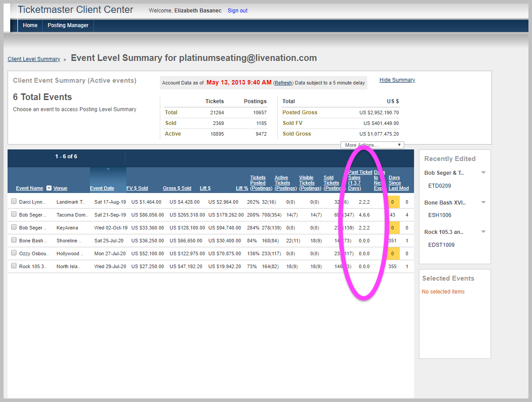Select the Bone Bash row checkbox
This screenshot has width=532, height=402.
(x=14, y=240)
